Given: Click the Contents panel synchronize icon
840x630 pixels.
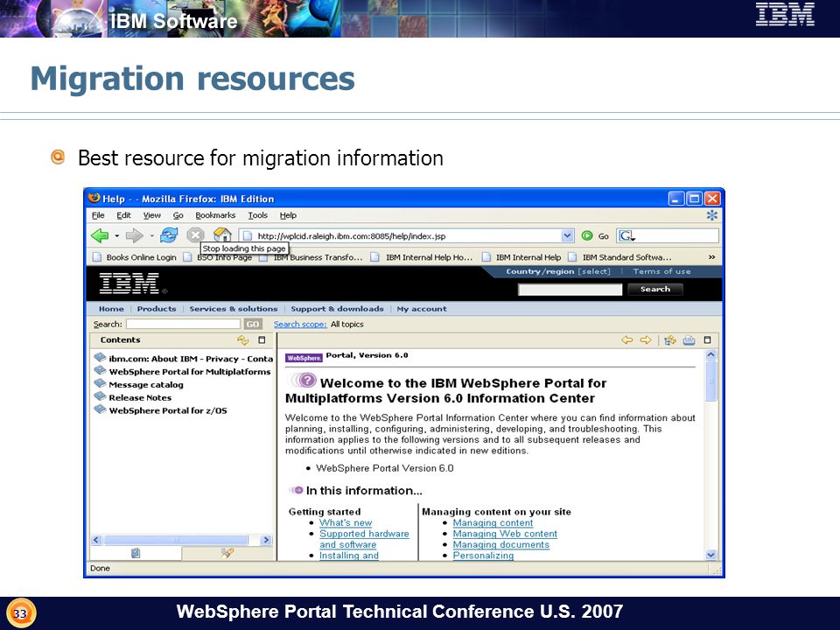Looking at the screenshot, I should (242, 340).
